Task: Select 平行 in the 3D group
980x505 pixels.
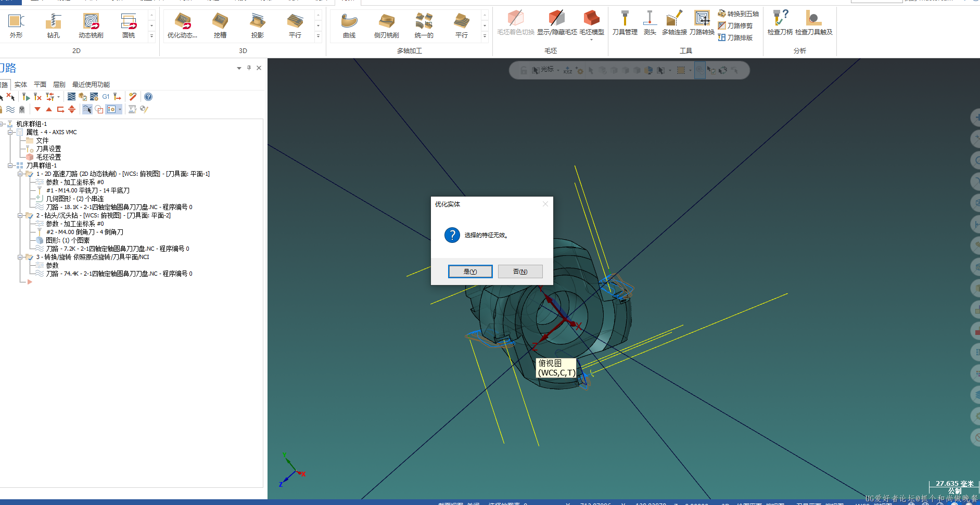Action: point(295,25)
